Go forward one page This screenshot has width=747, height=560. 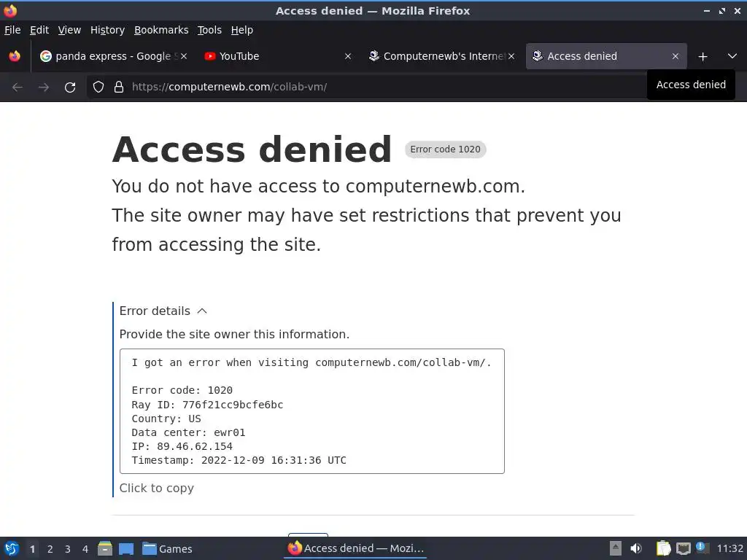click(44, 87)
